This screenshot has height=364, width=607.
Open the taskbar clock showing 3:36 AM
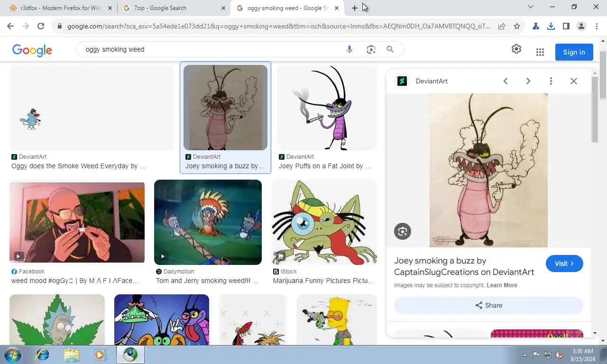(583, 355)
